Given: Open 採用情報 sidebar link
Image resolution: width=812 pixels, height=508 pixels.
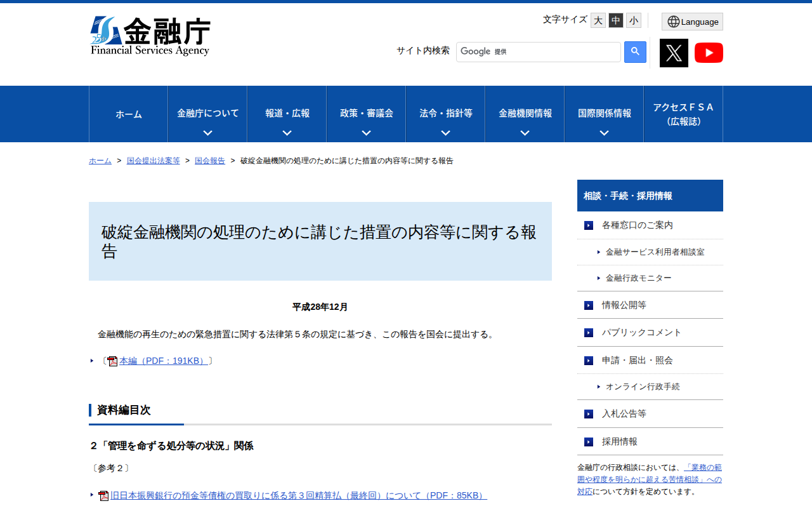Looking at the screenshot, I should coord(620,442).
